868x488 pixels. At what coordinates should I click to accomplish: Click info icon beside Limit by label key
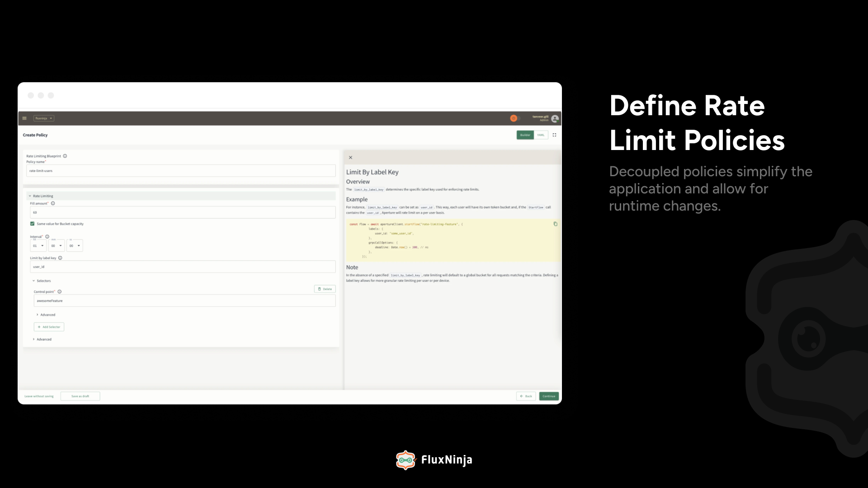click(60, 258)
